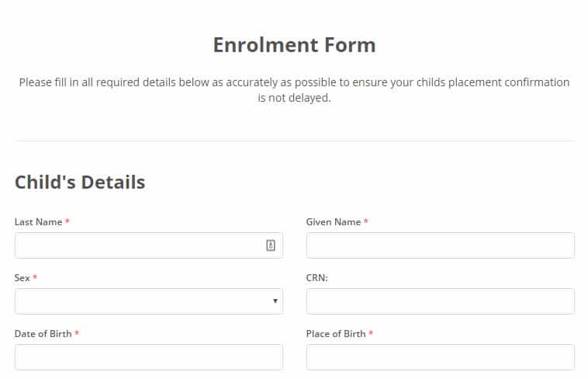The height and width of the screenshot is (379, 588).
Task: Select the CRN input field
Action: tap(441, 301)
